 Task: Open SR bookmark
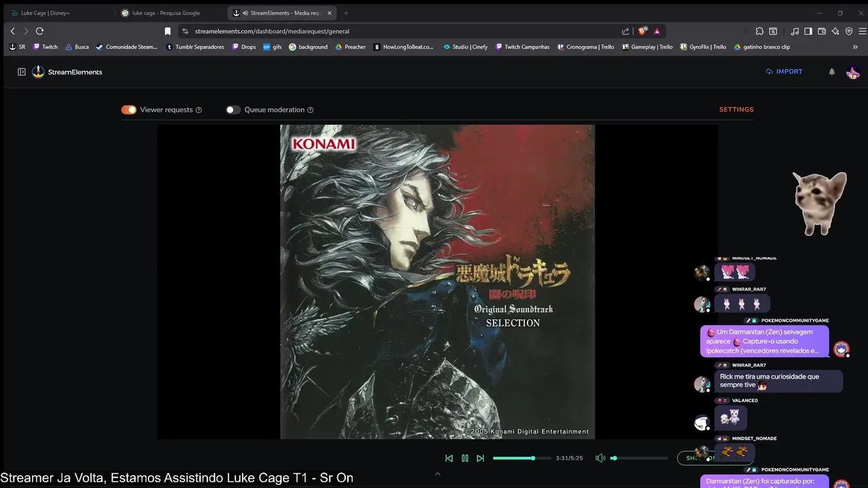click(17, 47)
